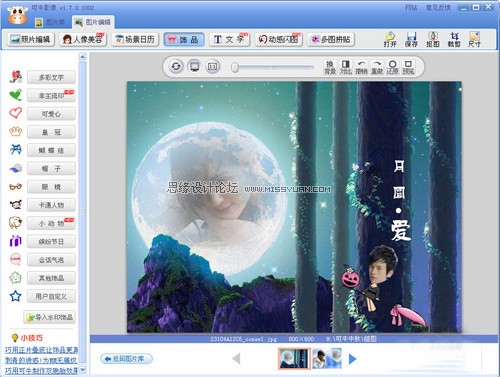The image size is (500, 377).
Task: Open the first tip link under 小技巧
Action: (41, 350)
